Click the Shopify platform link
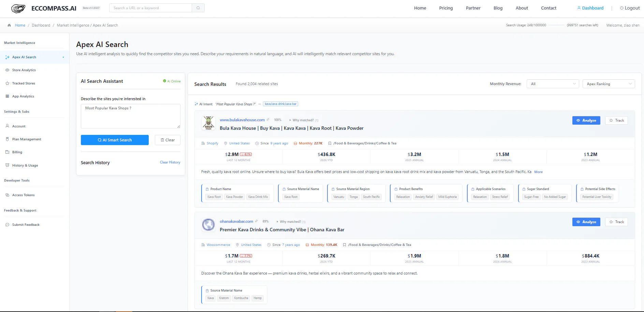The height and width of the screenshot is (312, 644). (x=212, y=143)
